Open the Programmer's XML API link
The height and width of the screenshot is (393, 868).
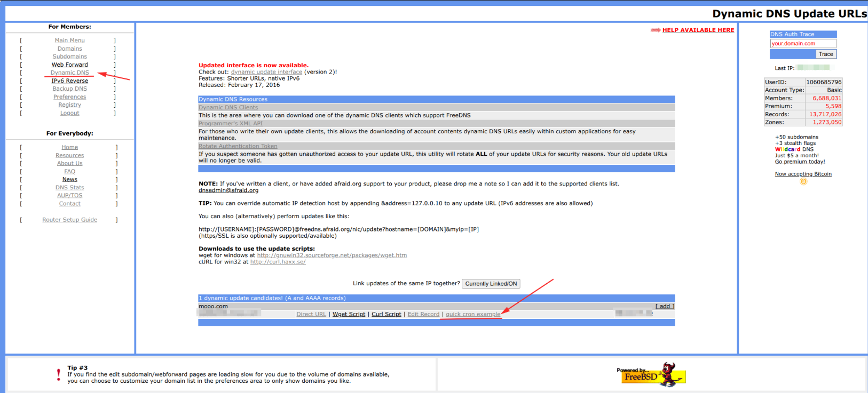point(231,124)
